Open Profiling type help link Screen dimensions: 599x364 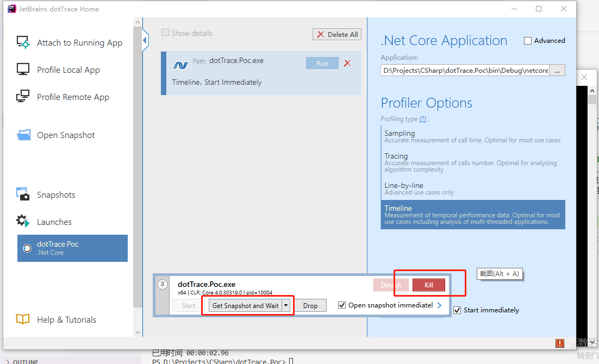tap(422, 119)
